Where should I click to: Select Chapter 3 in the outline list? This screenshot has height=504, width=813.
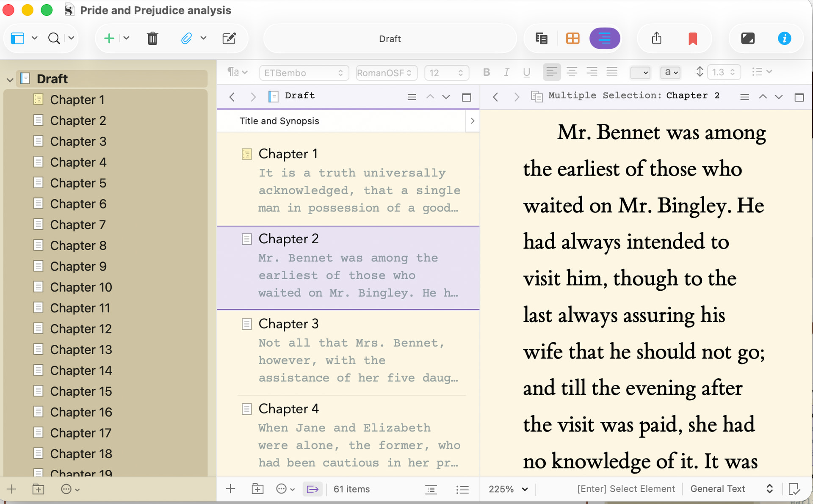pyautogui.click(x=288, y=324)
